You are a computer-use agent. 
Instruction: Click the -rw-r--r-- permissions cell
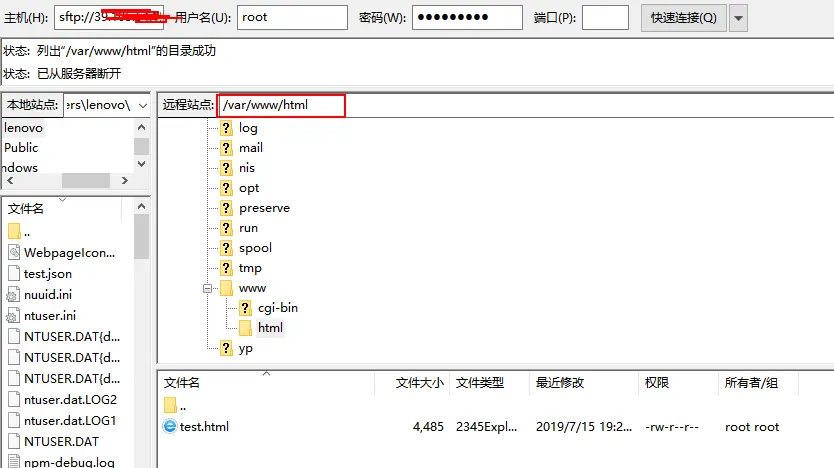coord(672,427)
